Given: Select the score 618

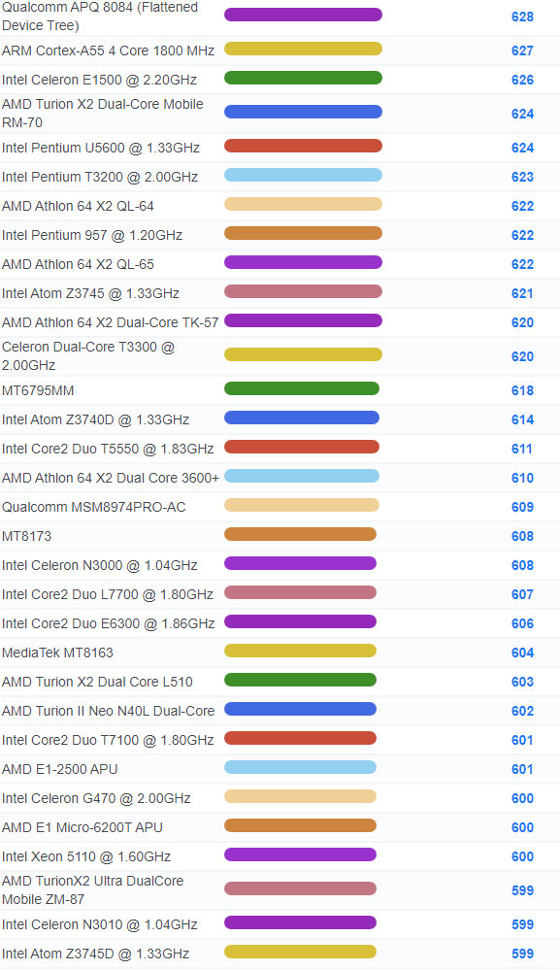Looking at the screenshot, I should click(x=522, y=390).
